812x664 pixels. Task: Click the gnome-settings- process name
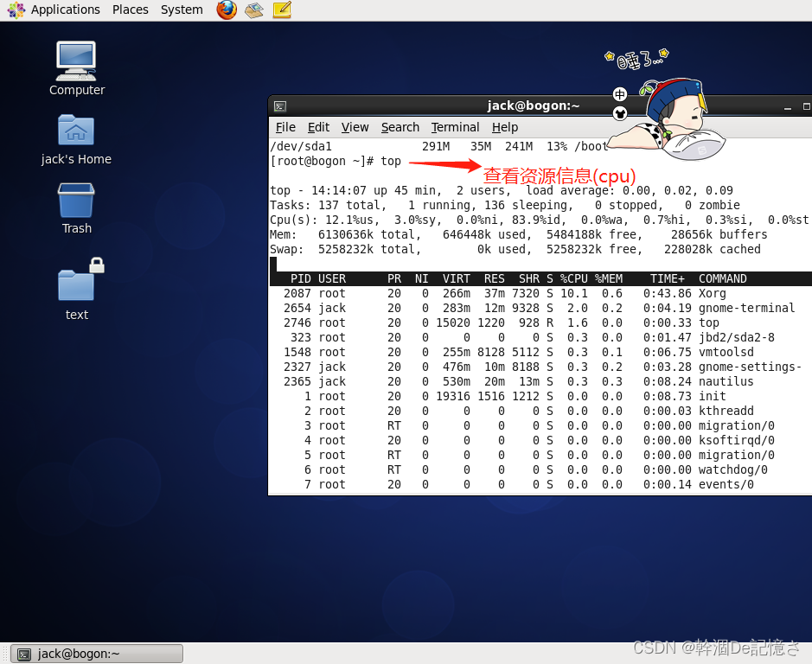[x=750, y=367]
